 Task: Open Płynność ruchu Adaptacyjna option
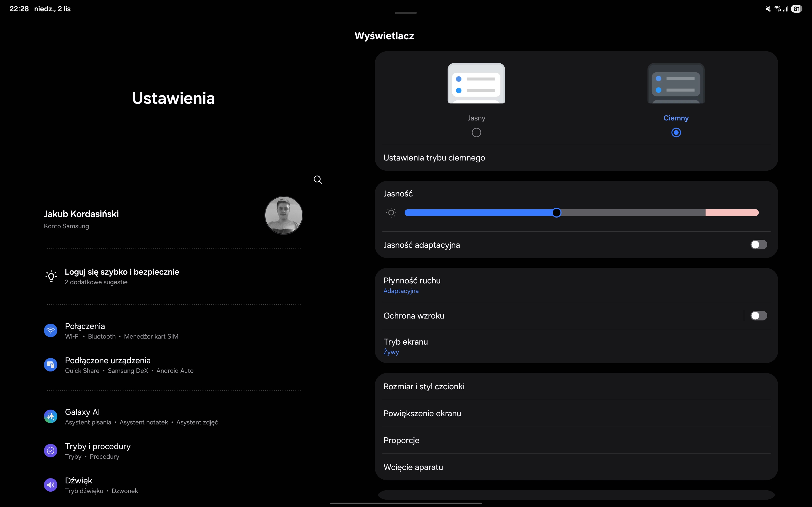pyautogui.click(x=412, y=285)
